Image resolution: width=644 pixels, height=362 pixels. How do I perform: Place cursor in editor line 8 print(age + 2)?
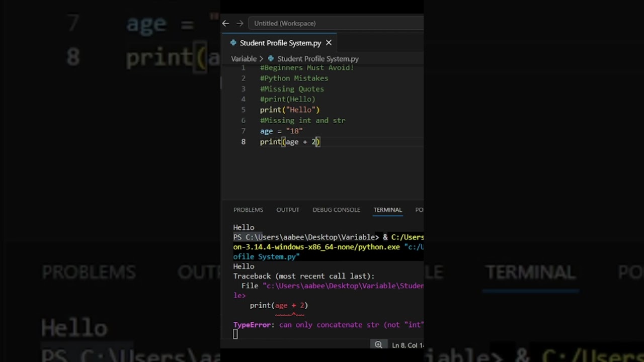click(x=290, y=142)
